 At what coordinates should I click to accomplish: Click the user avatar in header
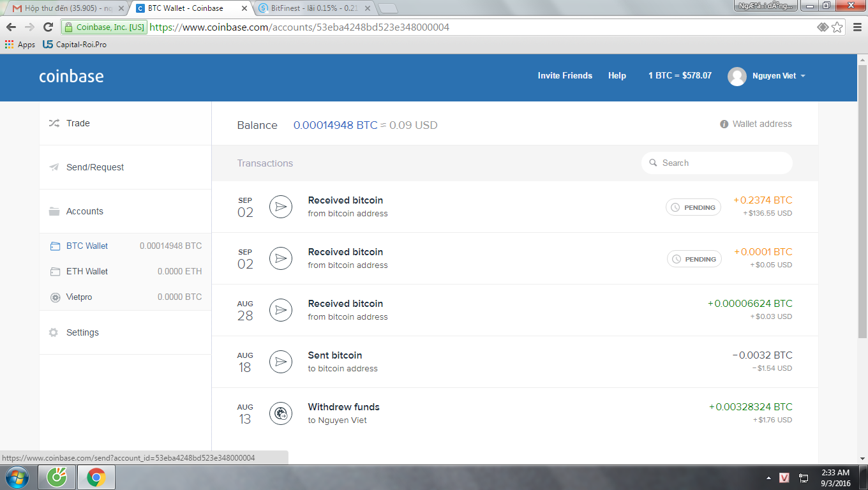point(737,76)
